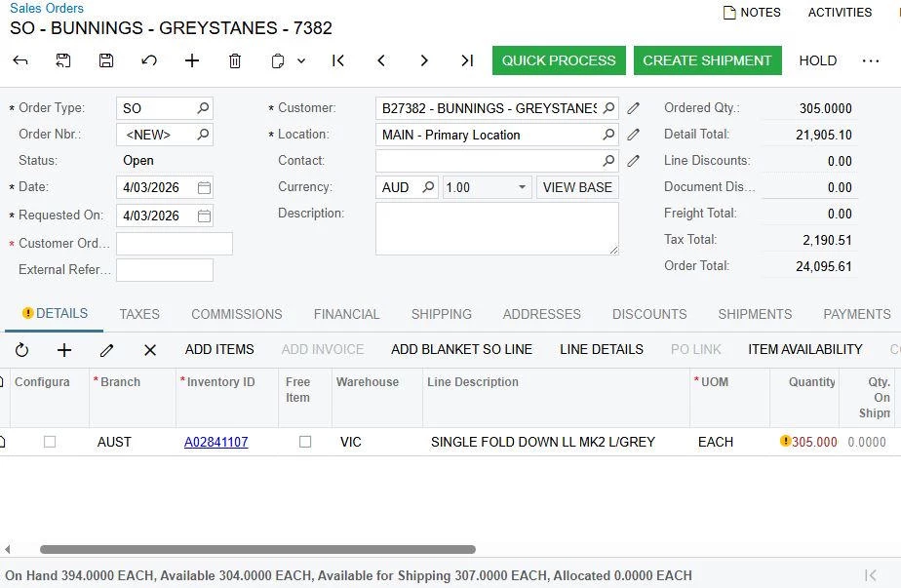This screenshot has width=901, height=588.
Task: Switch to the FINANCIAL tab
Action: (x=346, y=314)
